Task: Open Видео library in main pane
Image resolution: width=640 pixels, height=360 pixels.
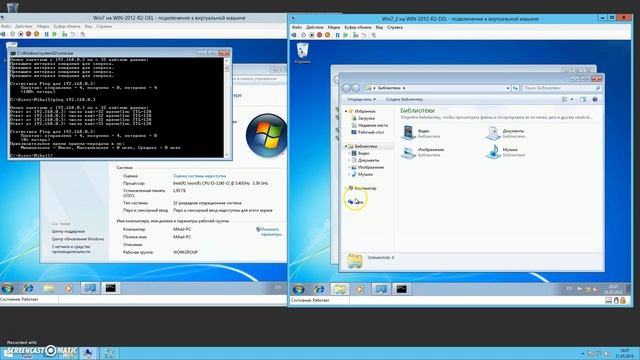Action: pos(416,133)
